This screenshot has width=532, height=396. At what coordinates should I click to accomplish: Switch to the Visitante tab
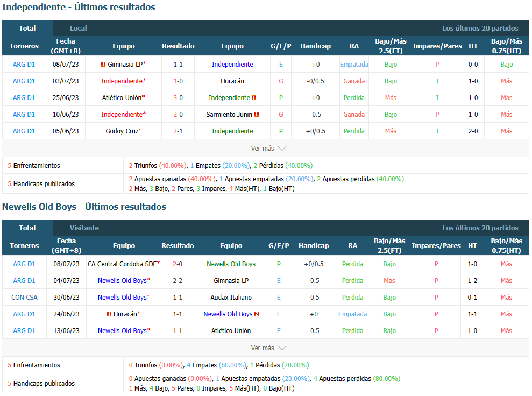tap(84, 228)
